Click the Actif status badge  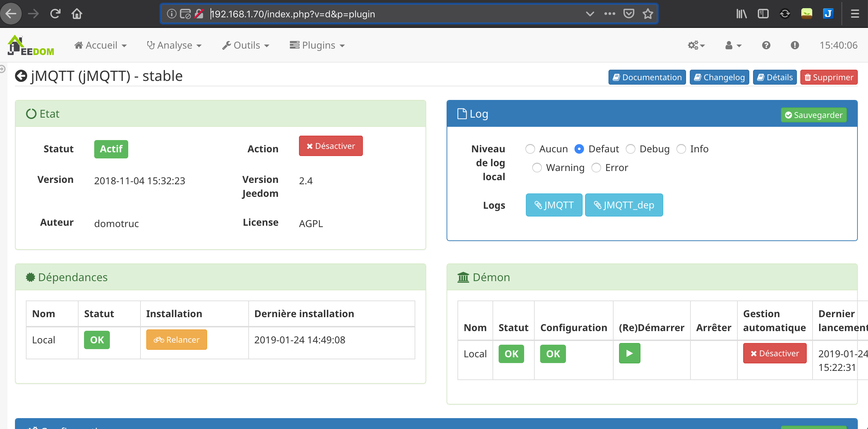point(111,149)
